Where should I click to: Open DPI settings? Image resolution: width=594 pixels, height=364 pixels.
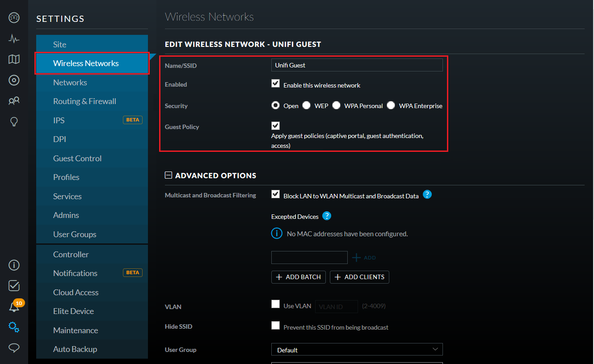92,139
